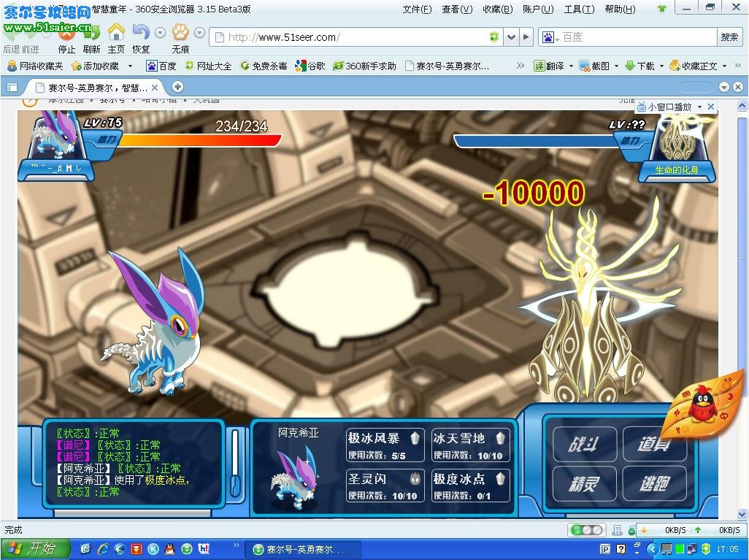Click the 战斗 fight button
Image resolution: width=749 pixels, height=560 pixels.
584,445
